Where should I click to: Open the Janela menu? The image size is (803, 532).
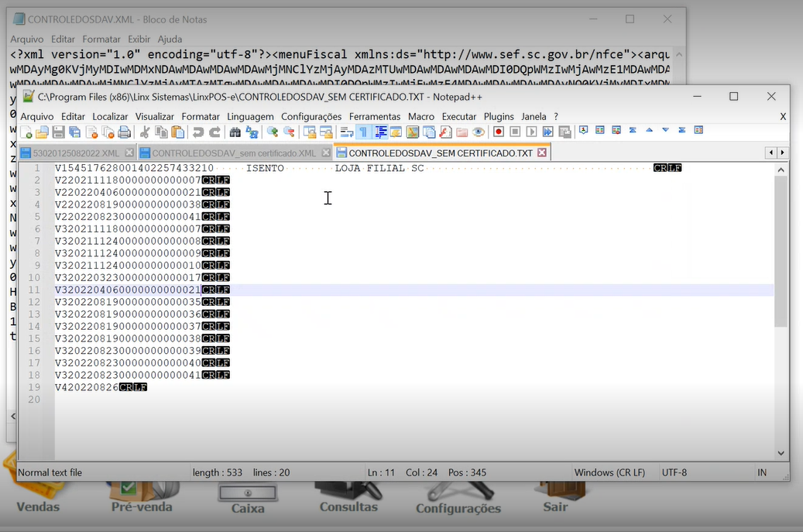[534, 117]
